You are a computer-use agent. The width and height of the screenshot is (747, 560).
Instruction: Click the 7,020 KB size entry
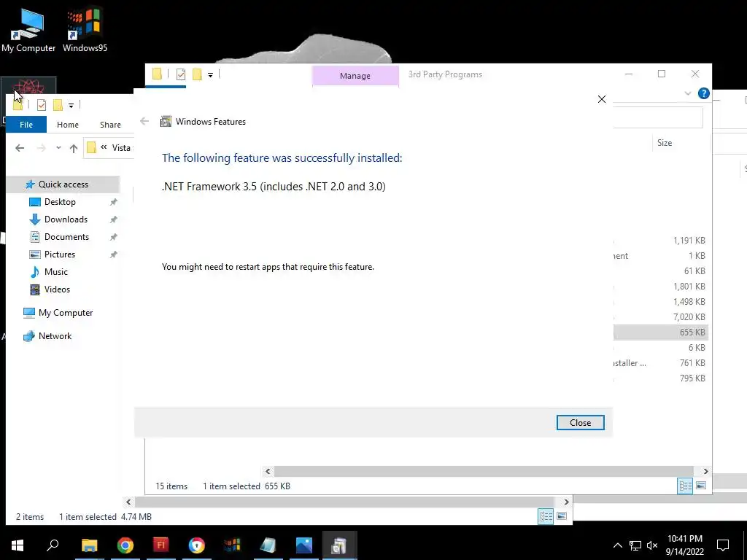(689, 317)
